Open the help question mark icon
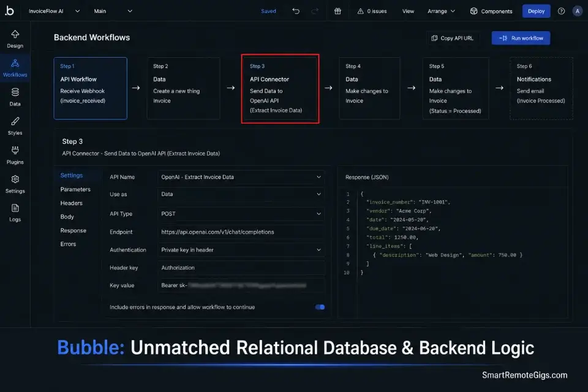The height and width of the screenshot is (392, 588). click(561, 11)
